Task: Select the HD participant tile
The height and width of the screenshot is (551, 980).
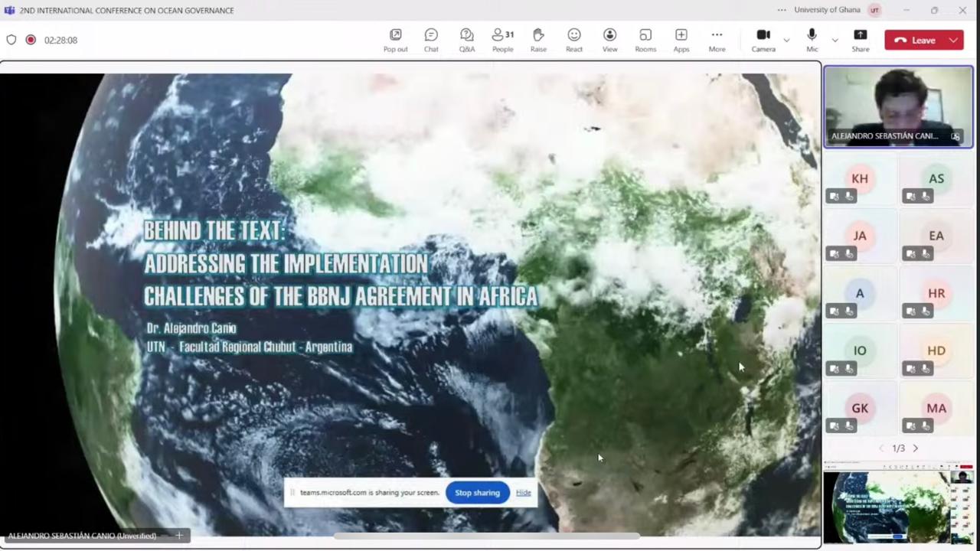Action: 936,351
